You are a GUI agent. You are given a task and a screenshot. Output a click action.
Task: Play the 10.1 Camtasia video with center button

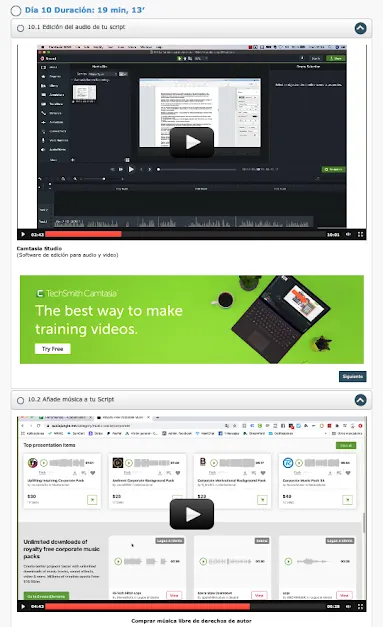(x=192, y=142)
